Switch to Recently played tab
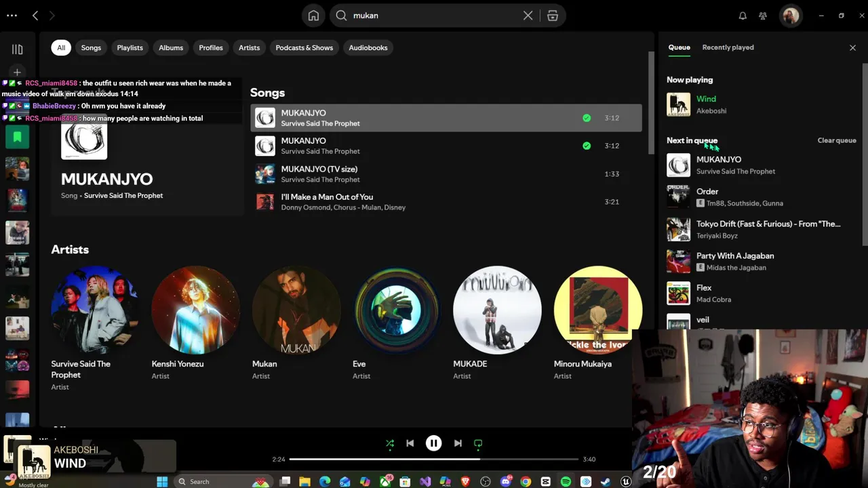868x488 pixels. (728, 47)
